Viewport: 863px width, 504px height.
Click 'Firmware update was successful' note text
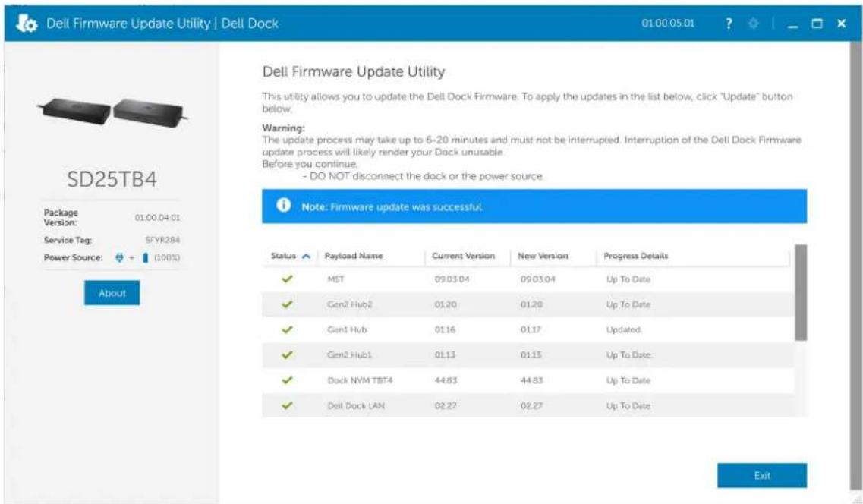click(x=407, y=207)
